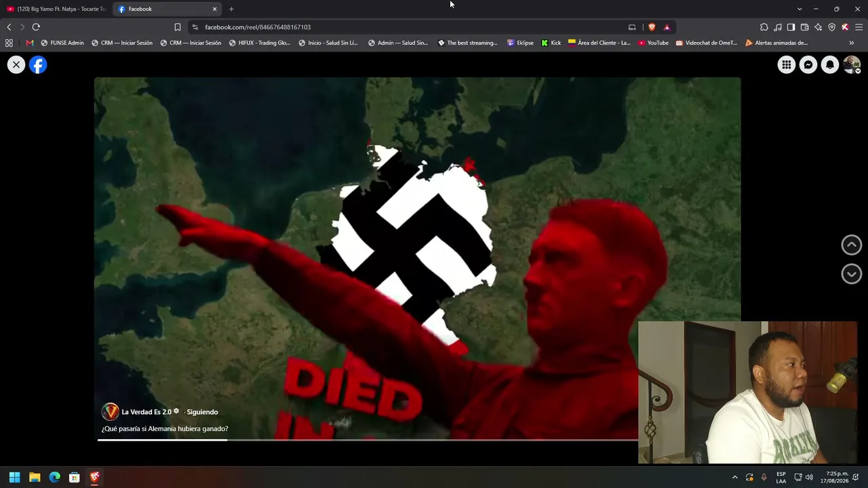The height and width of the screenshot is (488, 868).
Task: Show hidden system tray icons
Action: pyautogui.click(x=734, y=477)
